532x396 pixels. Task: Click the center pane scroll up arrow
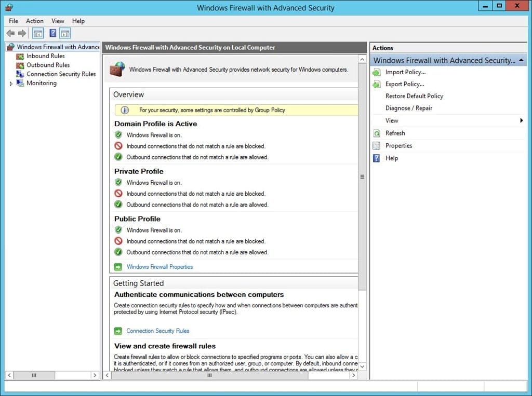362,59
